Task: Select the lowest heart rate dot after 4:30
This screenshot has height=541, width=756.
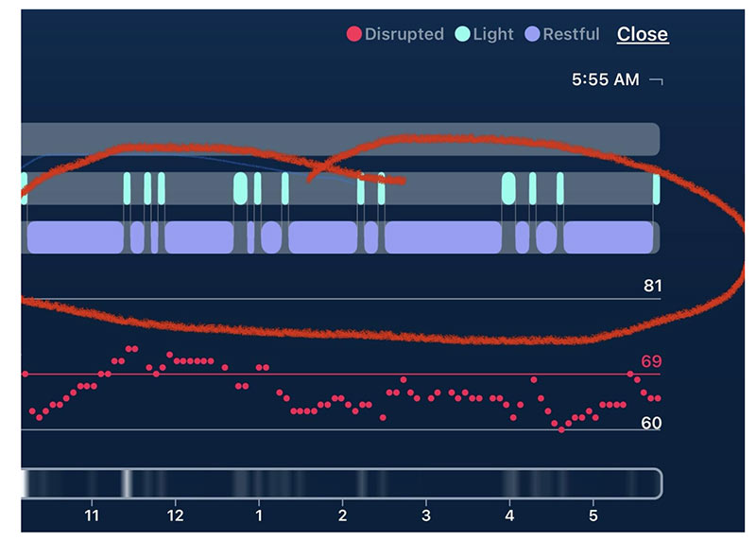Action: (x=561, y=429)
